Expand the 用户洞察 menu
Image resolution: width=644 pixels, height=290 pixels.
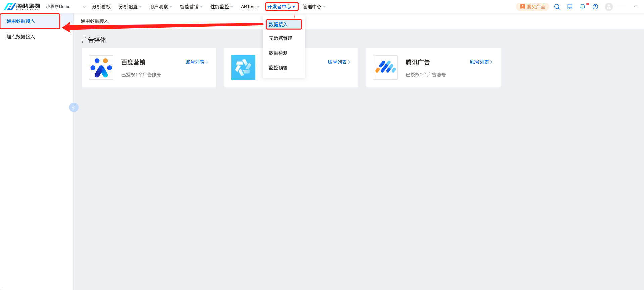click(x=161, y=7)
